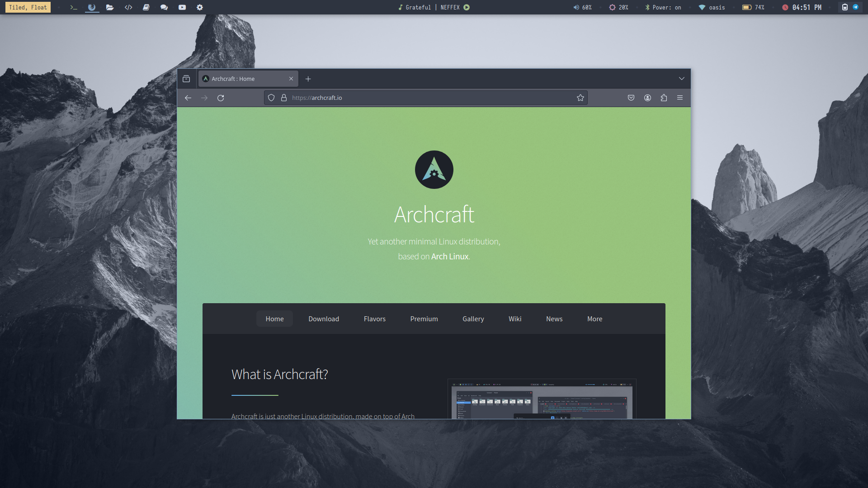Select the Flavors navigation item
This screenshot has width=868, height=488.
pyautogui.click(x=374, y=319)
